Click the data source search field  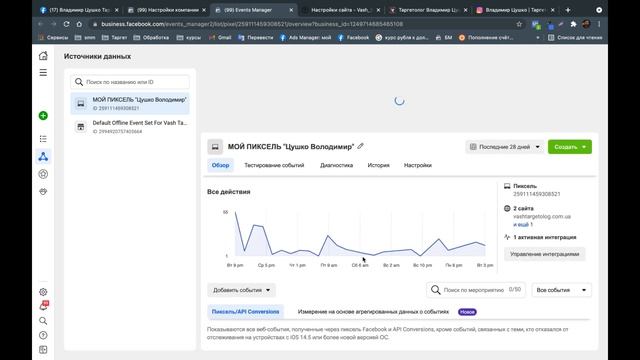[130, 82]
